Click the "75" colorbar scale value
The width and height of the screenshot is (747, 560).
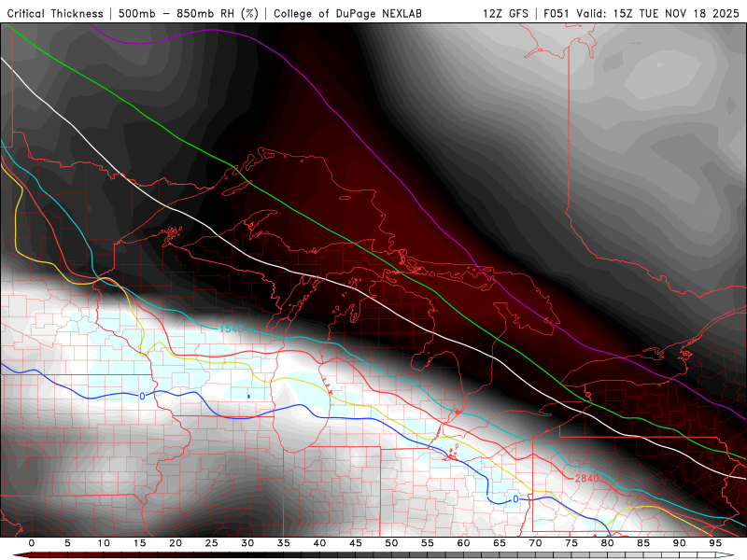point(571,543)
